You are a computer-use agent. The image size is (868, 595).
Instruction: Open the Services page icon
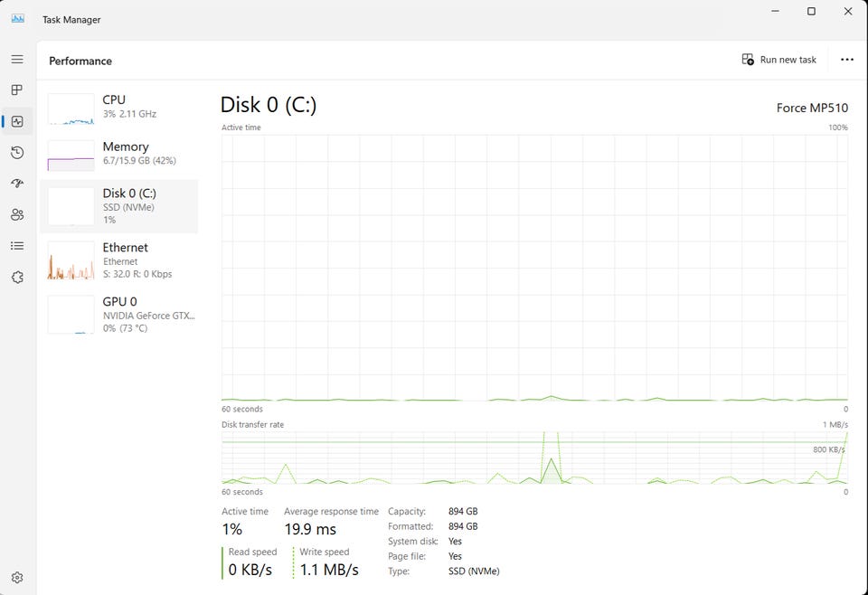click(17, 277)
